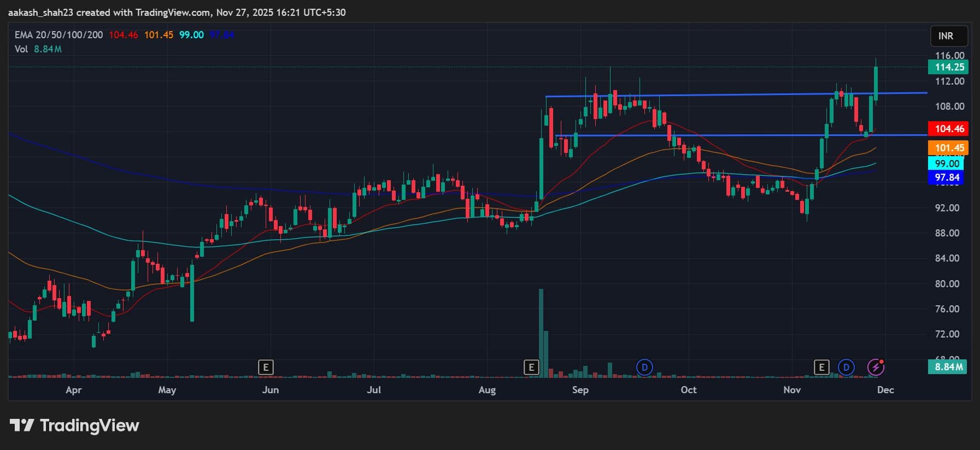Click the pink lightning bolt event icon
Image resolution: width=980 pixels, height=450 pixels.
click(x=876, y=367)
